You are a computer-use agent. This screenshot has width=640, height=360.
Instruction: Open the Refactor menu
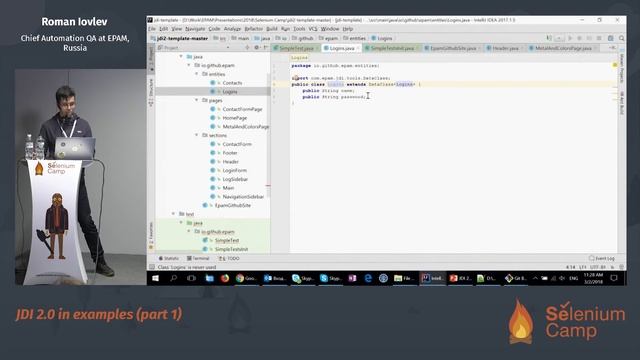[x=253, y=29]
